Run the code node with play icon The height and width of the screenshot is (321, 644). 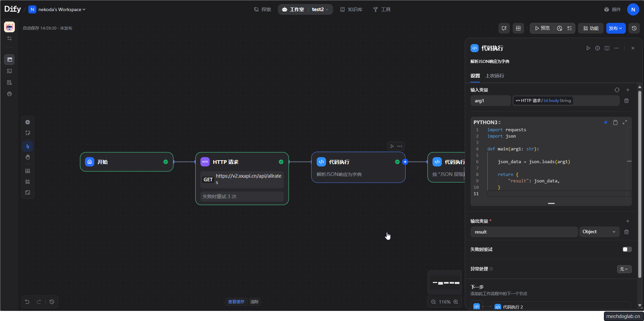point(588,48)
